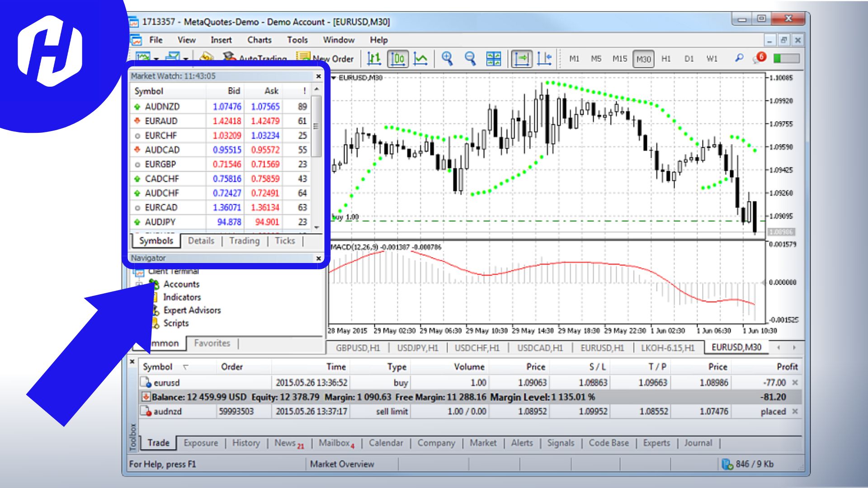Select the W1 timeframe
The width and height of the screenshot is (868, 488).
click(712, 59)
